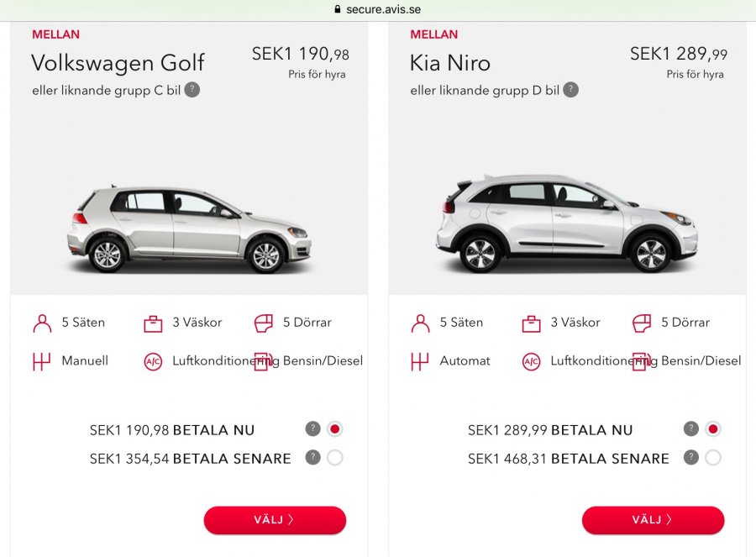This screenshot has height=557, width=756.
Task: Click the luggage icon on Kia Niro card
Action: tap(531, 323)
